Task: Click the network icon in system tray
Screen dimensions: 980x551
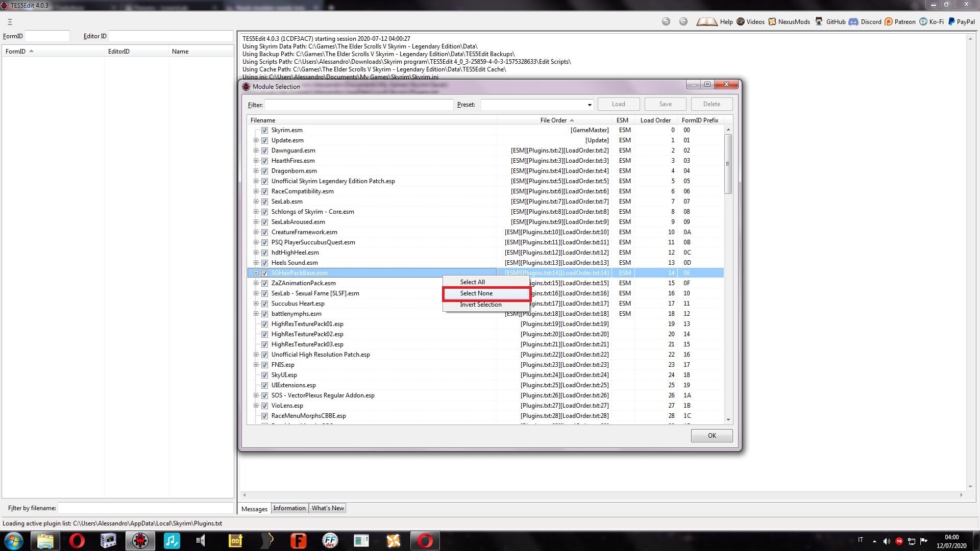Action: 912,541
